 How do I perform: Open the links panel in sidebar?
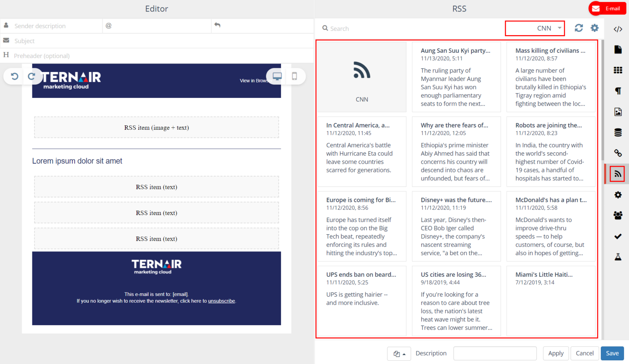point(618,153)
